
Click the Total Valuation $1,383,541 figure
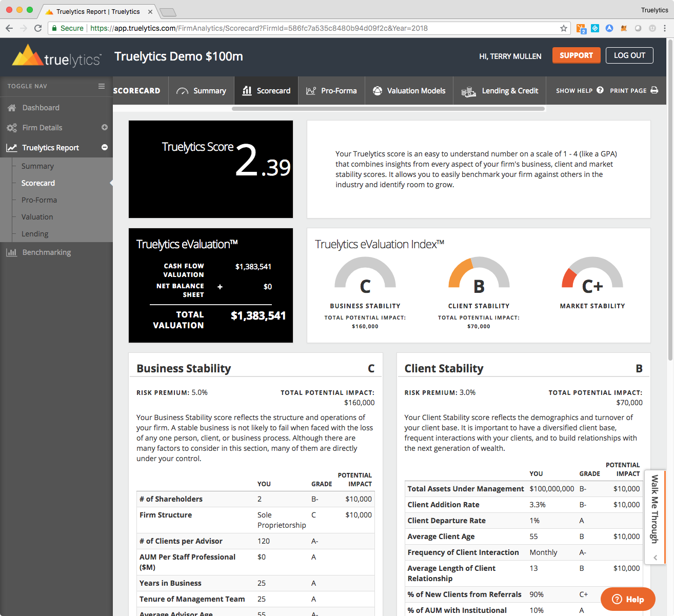coord(258,315)
